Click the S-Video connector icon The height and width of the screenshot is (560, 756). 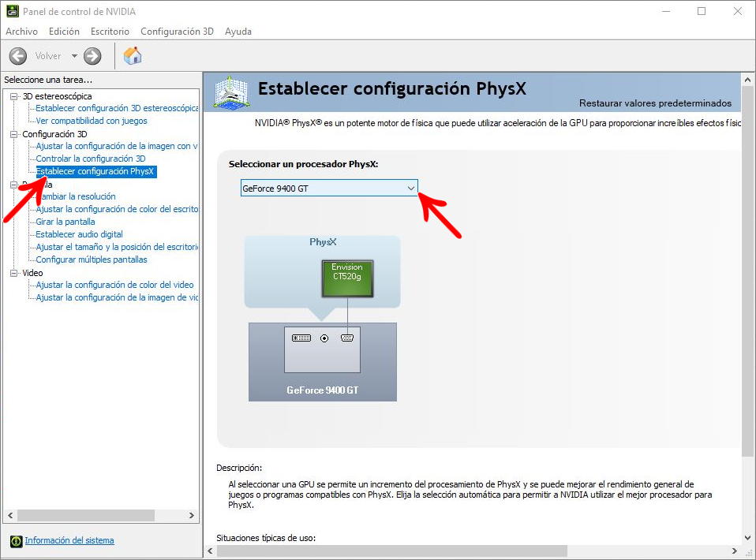click(x=324, y=338)
